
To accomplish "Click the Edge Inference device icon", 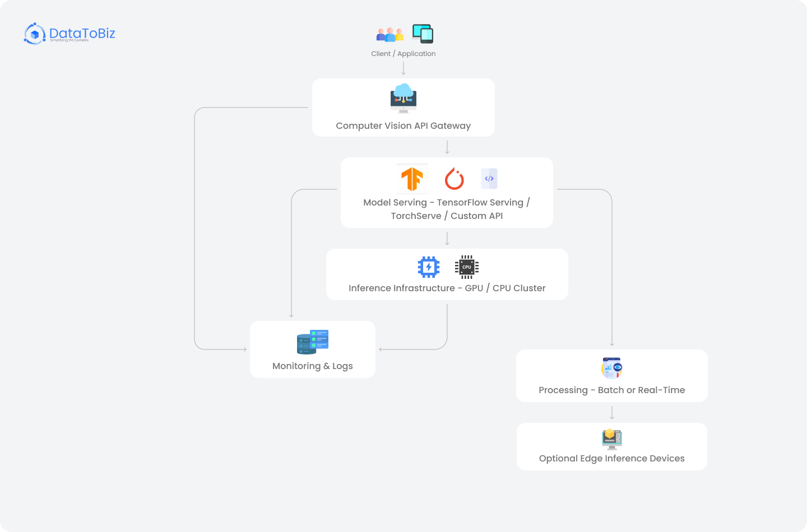I will [x=612, y=438].
